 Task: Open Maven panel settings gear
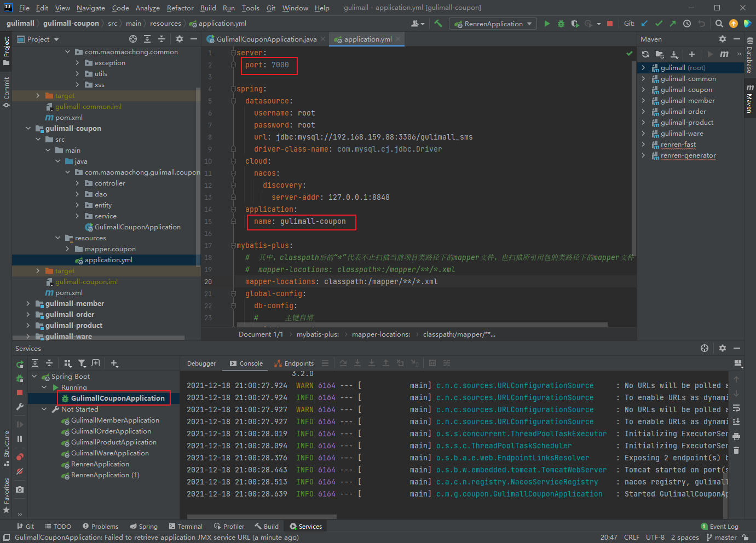pos(723,39)
